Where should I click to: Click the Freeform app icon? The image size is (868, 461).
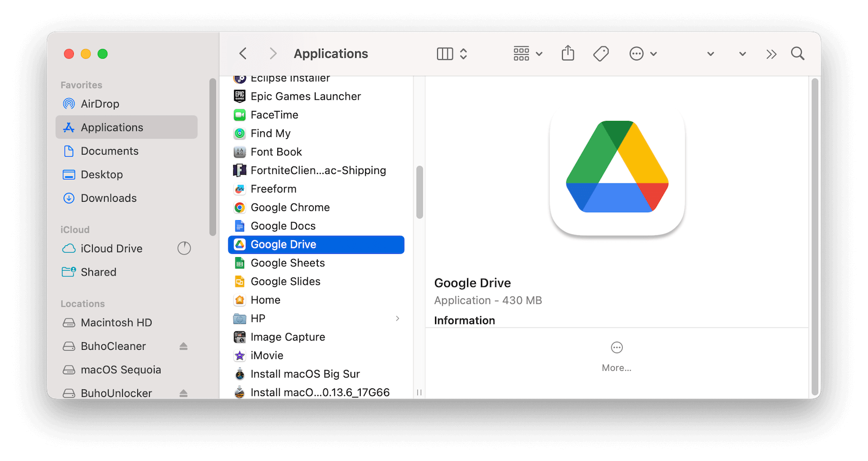click(x=240, y=189)
